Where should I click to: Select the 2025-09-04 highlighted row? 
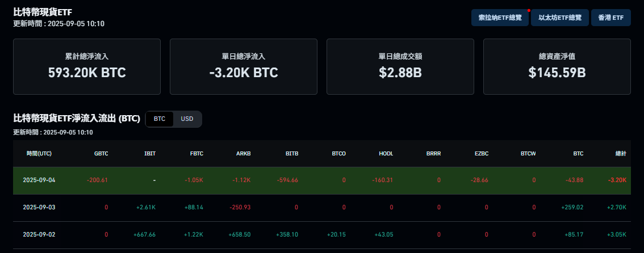[x=322, y=180]
